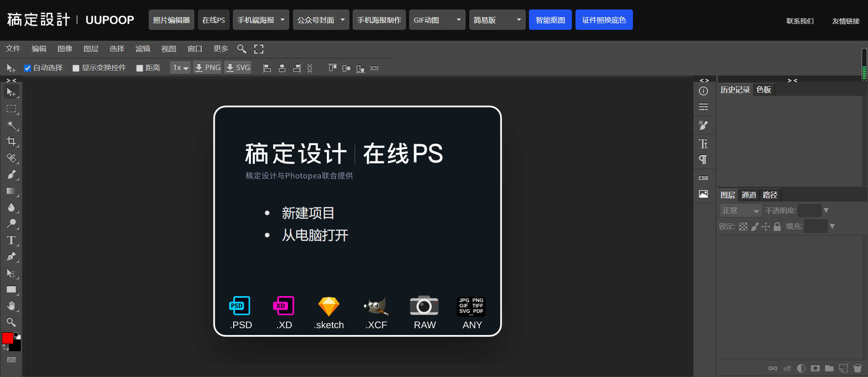Click the link layers icon
The image size is (868, 377).
(773, 368)
